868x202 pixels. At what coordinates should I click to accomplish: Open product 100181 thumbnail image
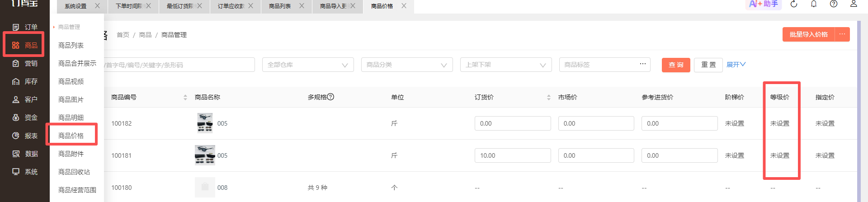(x=205, y=155)
